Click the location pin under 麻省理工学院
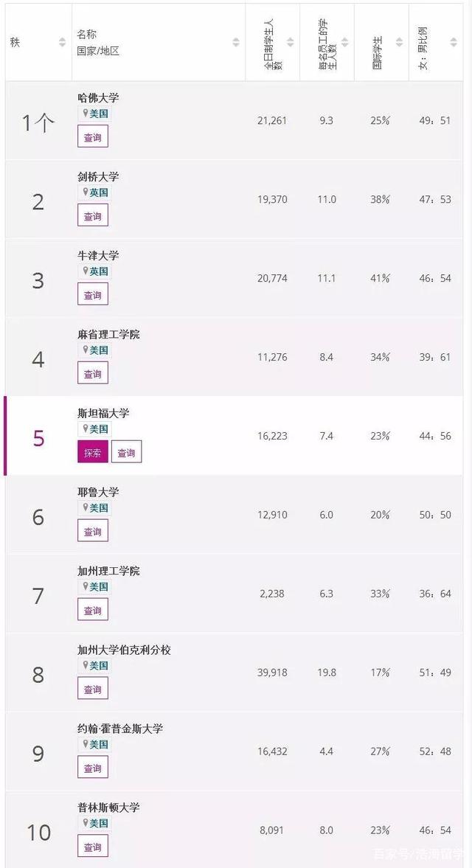This screenshot has width=472, height=868. pos(86,350)
